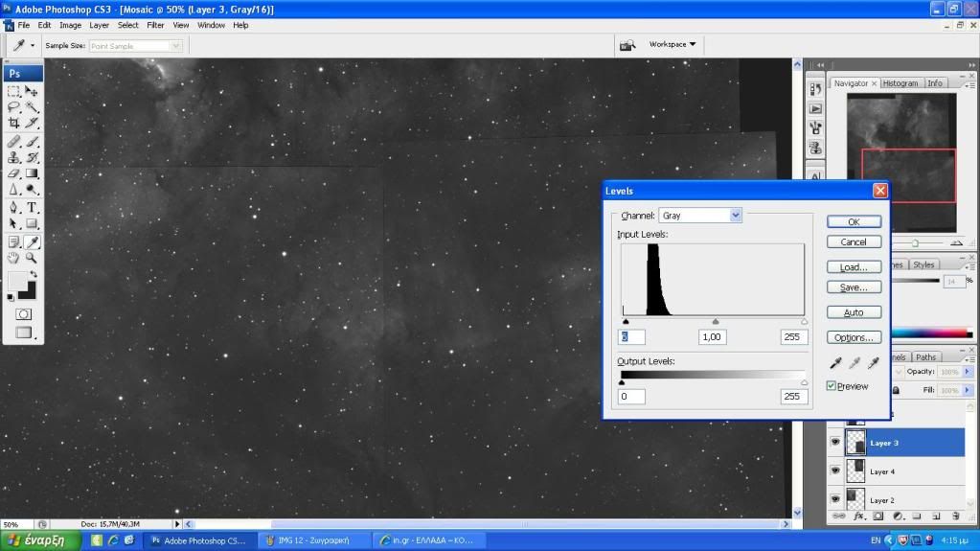
Task: Hide Layer 3 using its eye icon
Action: (835, 443)
